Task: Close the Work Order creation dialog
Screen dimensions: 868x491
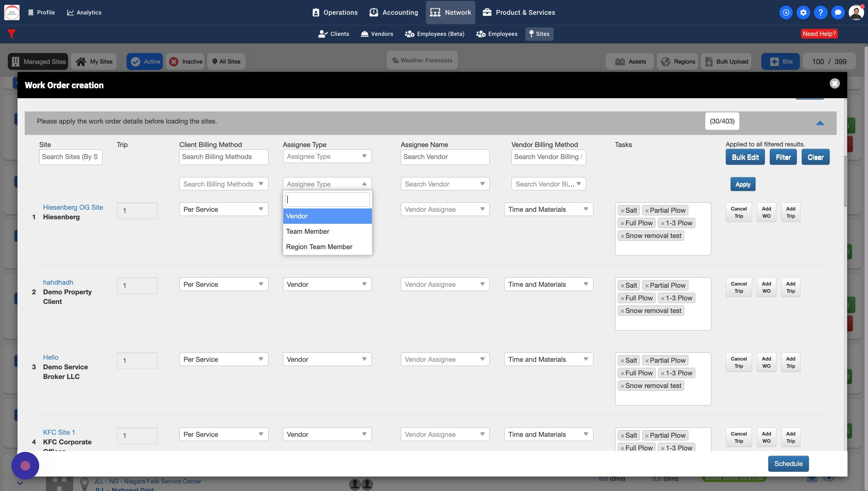Action: (835, 84)
